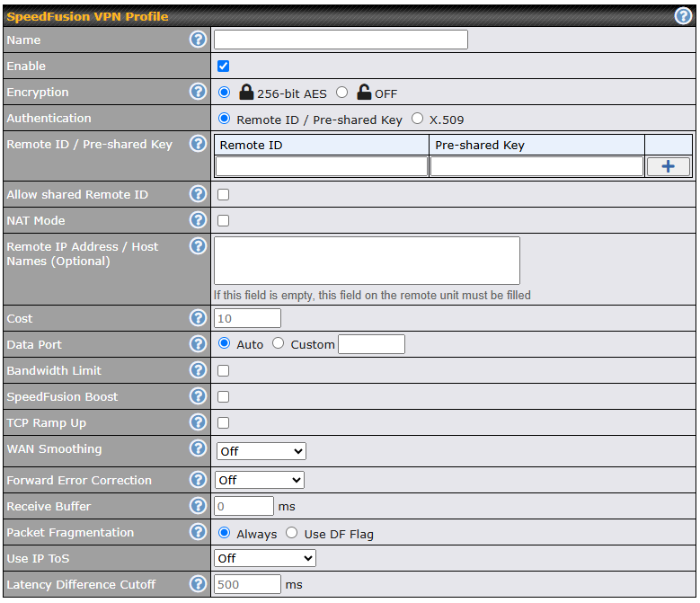Screen dimensions: 700x603
Task: Focus the Receive Buffer ms field
Action: click(244, 506)
